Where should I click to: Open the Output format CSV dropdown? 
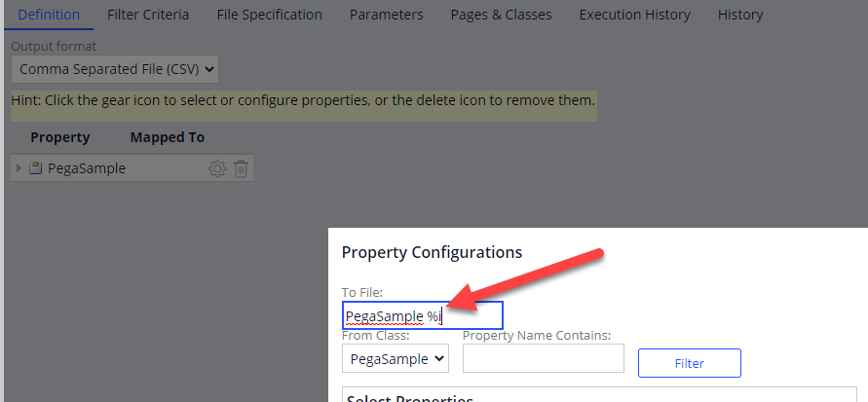tap(115, 69)
